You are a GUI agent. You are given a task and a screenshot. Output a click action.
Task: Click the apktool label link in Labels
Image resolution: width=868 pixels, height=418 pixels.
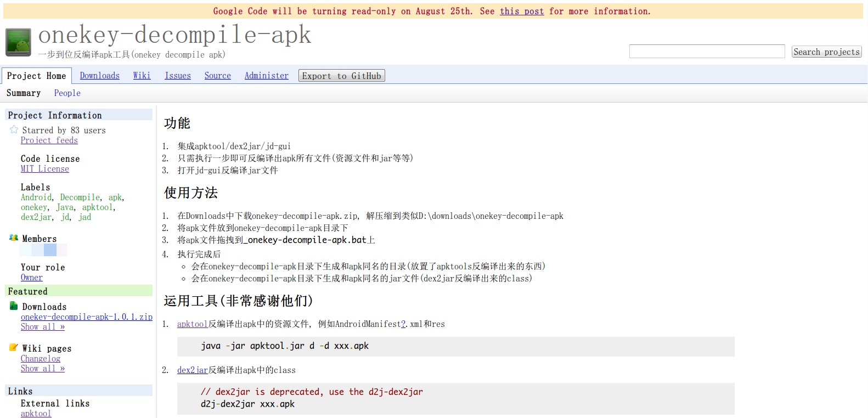pyautogui.click(x=98, y=207)
